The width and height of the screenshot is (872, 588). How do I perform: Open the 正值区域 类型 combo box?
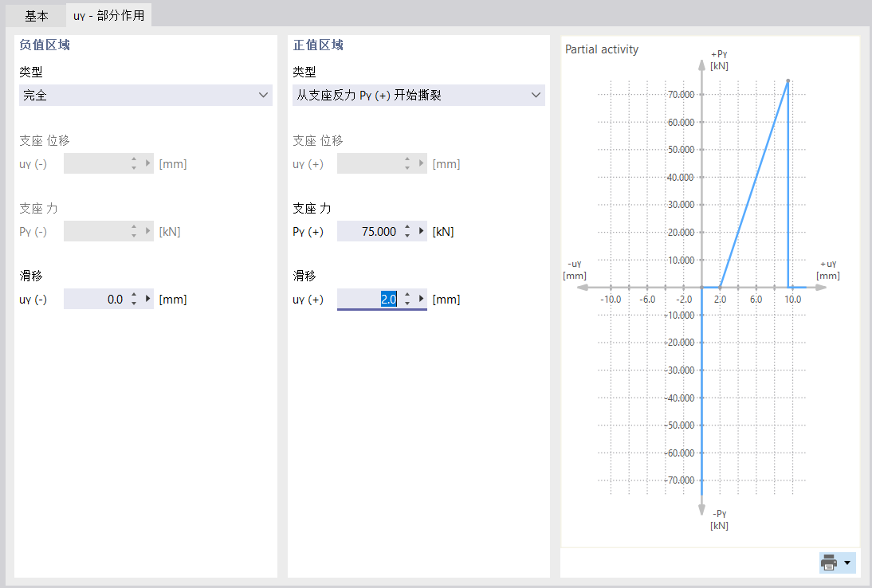pos(418,95)
